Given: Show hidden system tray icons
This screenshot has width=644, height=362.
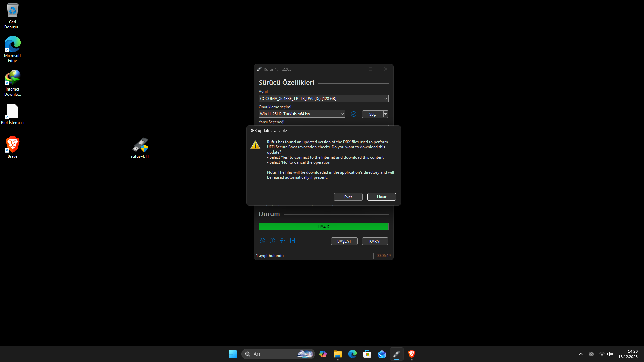Looking at the screenshot, I should tap(581, 354).
